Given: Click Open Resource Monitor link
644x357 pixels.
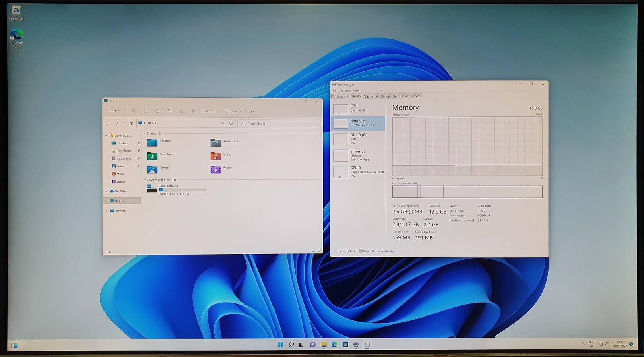Looking at the screenshot, I should (377, 251).
